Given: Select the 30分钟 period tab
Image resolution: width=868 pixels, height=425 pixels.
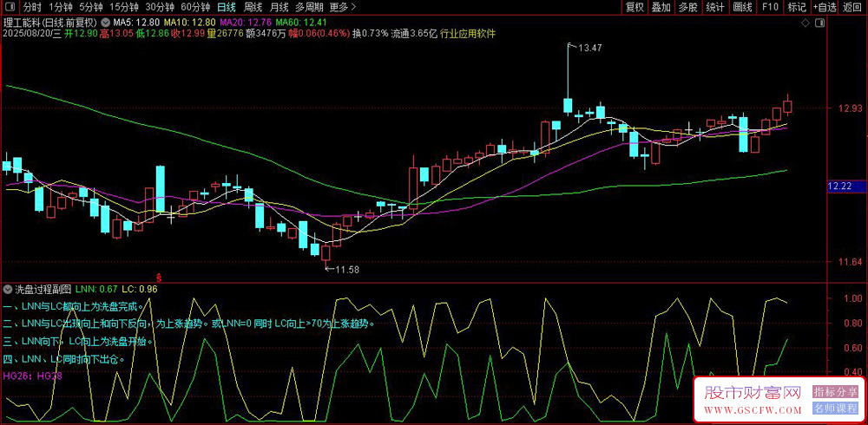Looking at the screenshot, I should click(160, 7).
